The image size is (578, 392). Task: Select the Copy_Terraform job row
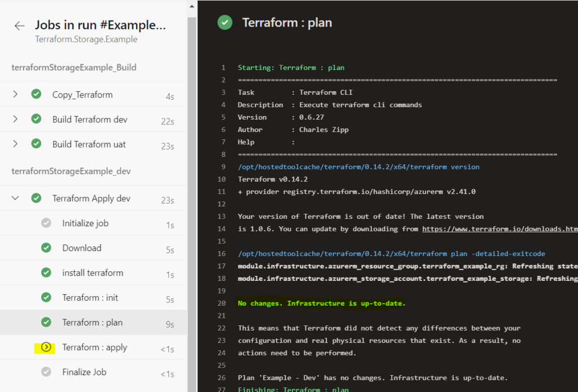(x=93, y=94)
